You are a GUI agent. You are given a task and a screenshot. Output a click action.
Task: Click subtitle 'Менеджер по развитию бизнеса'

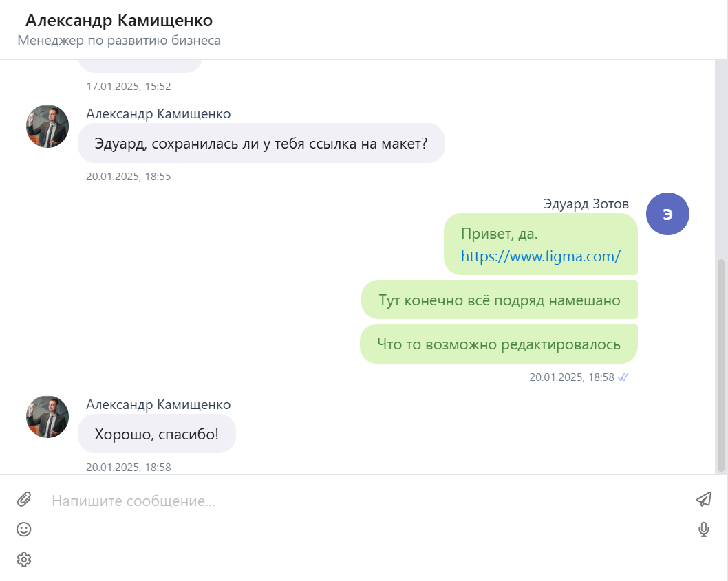pyautogui.click(x=119, y=41)
